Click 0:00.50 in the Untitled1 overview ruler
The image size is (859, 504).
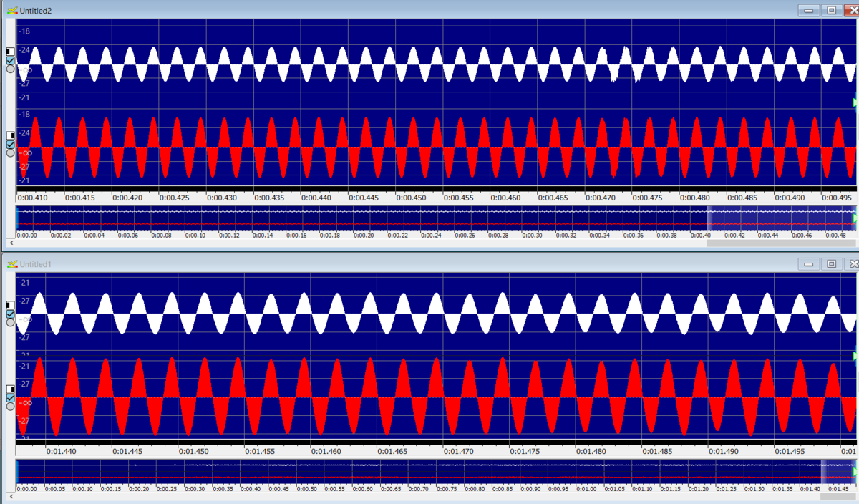pyautogui.click(x=306, y=488)
